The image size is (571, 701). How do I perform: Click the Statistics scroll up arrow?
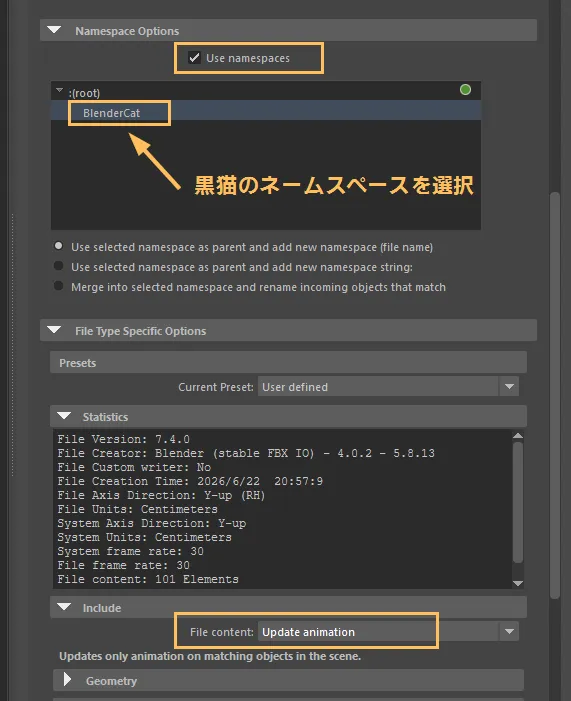click(518, 435)
